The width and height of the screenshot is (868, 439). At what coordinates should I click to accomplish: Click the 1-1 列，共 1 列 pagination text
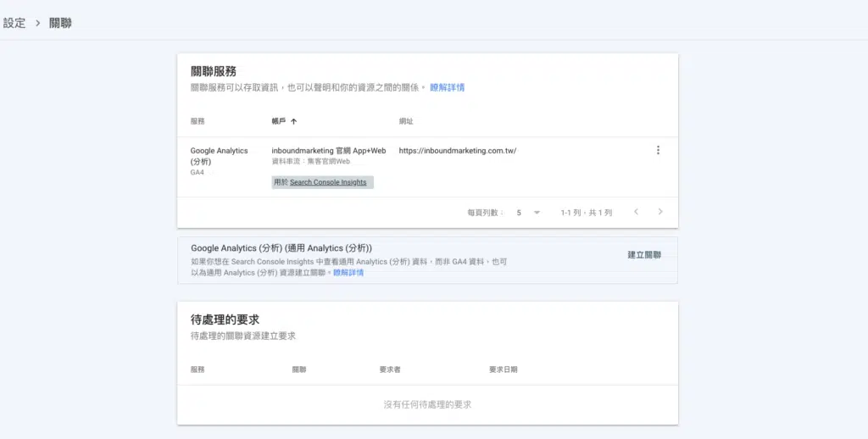tap(587, 213)
